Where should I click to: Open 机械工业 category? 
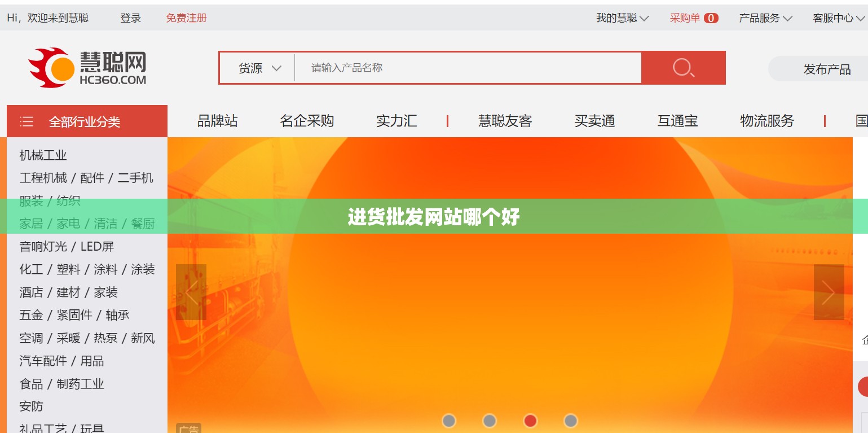coord(43,155)
